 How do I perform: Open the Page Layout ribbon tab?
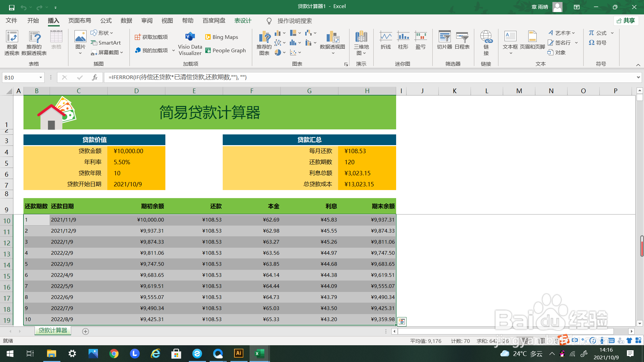[x=79, y=21]
